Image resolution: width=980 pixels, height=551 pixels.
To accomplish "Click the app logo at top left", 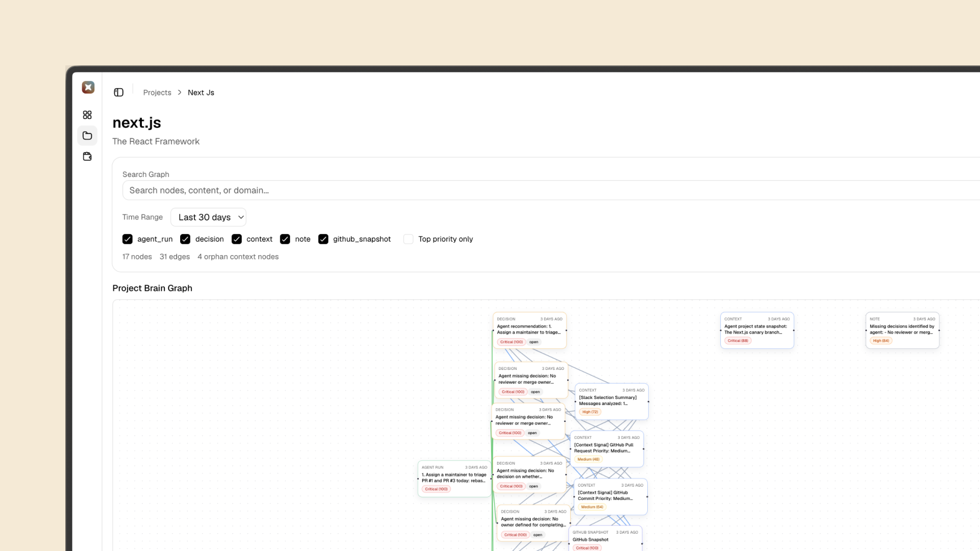I will pyautogui.click(x=87, y=87).
